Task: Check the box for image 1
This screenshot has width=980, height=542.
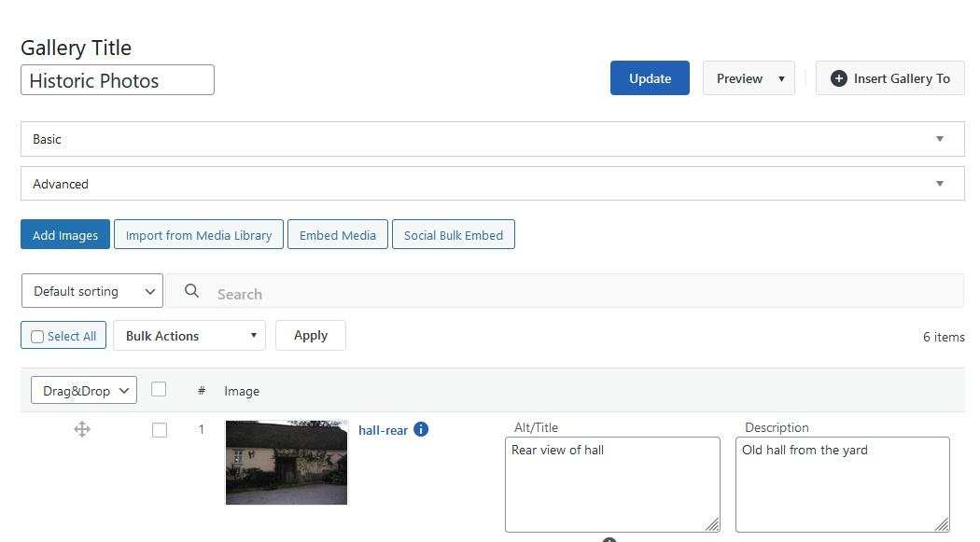Action: tap(160, 430)
